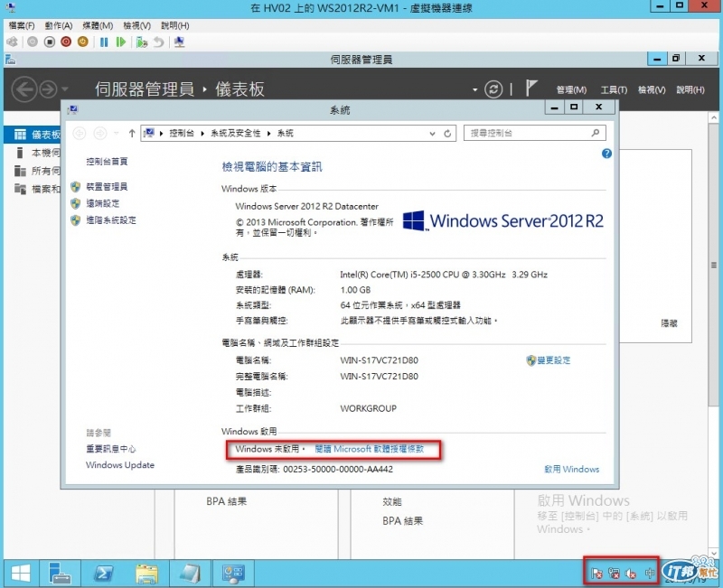Open 遠端設定 link

[x=103, y=203]
